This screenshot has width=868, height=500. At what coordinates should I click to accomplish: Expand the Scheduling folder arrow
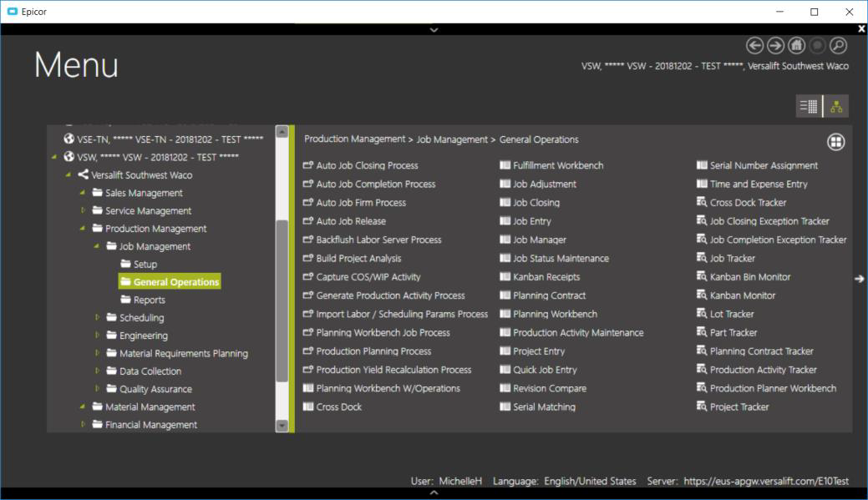click(98, 317)
